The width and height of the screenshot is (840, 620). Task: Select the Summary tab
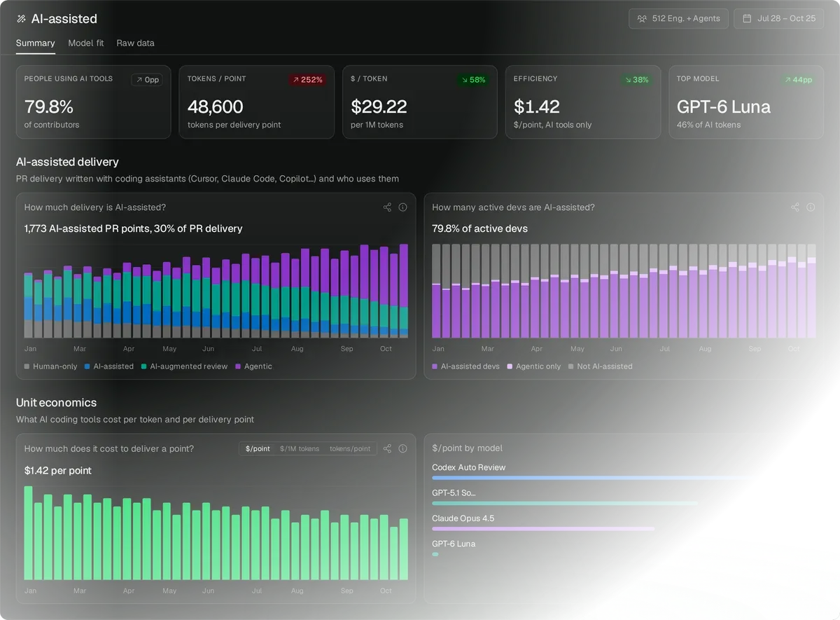tap(36, 43)
